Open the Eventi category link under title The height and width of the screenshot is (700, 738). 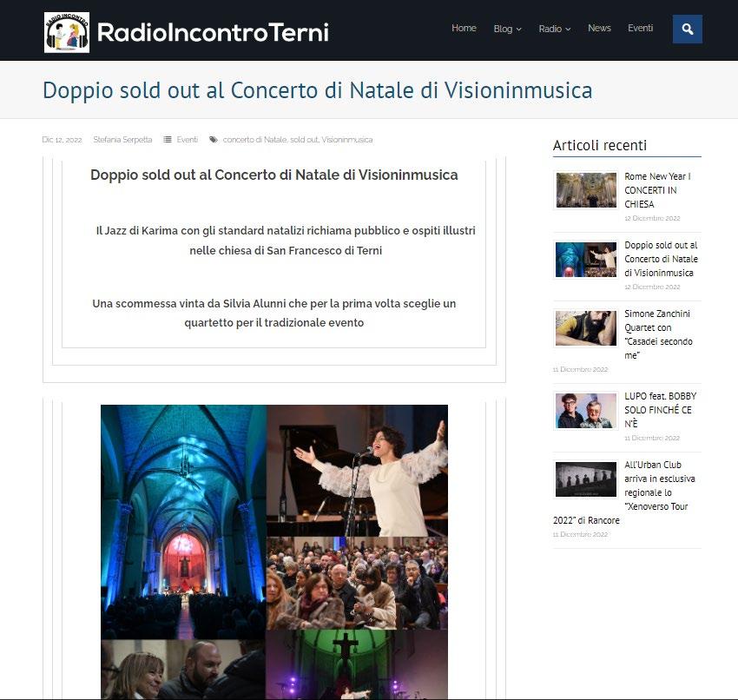[187, 139]
